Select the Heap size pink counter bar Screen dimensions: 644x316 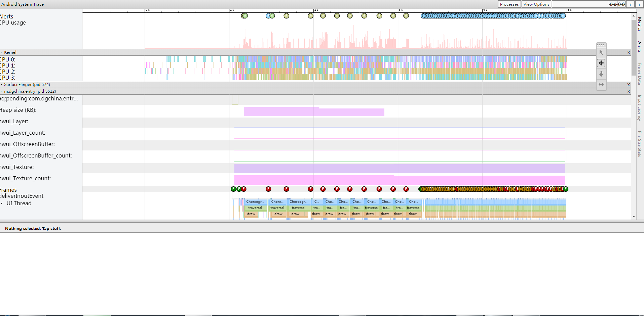314,112
